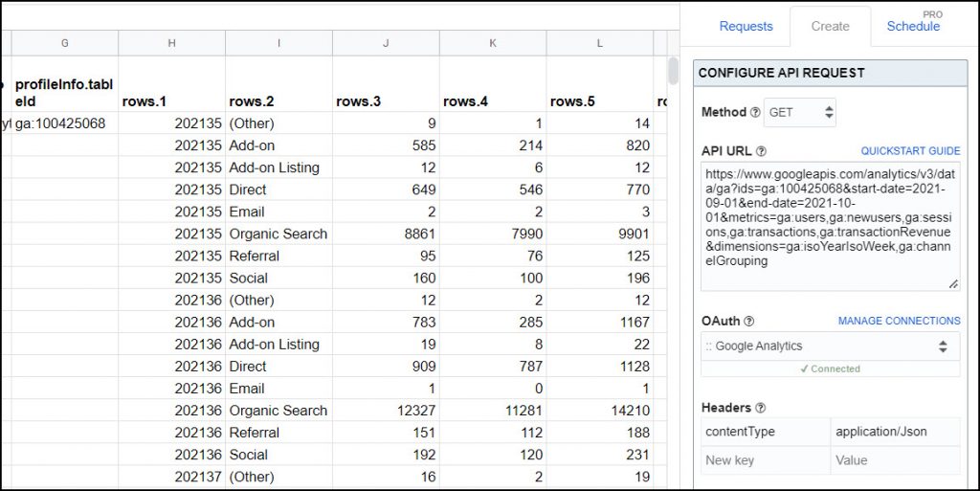This screenshot has width=980, height=491.
Task: Select the 9901 value cell
Action: pos(599,234)
